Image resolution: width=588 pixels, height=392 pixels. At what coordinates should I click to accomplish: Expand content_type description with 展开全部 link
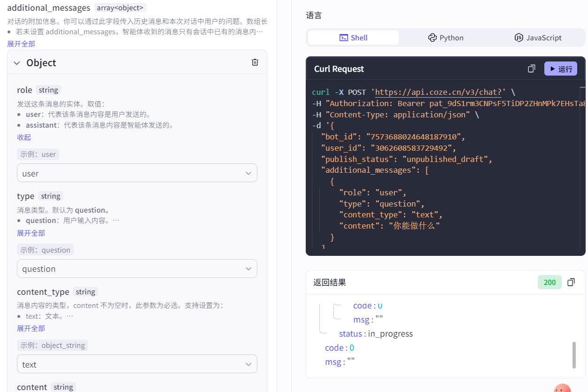point(31,328)
